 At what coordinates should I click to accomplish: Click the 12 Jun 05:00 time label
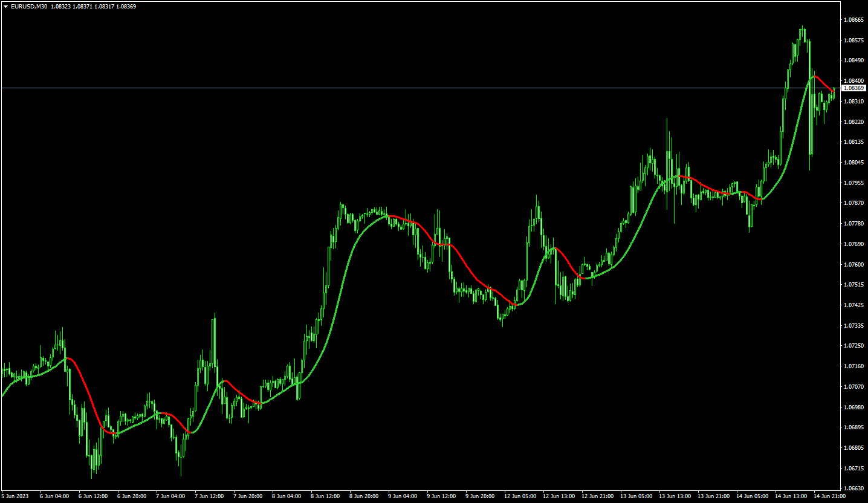click(520, 496)
